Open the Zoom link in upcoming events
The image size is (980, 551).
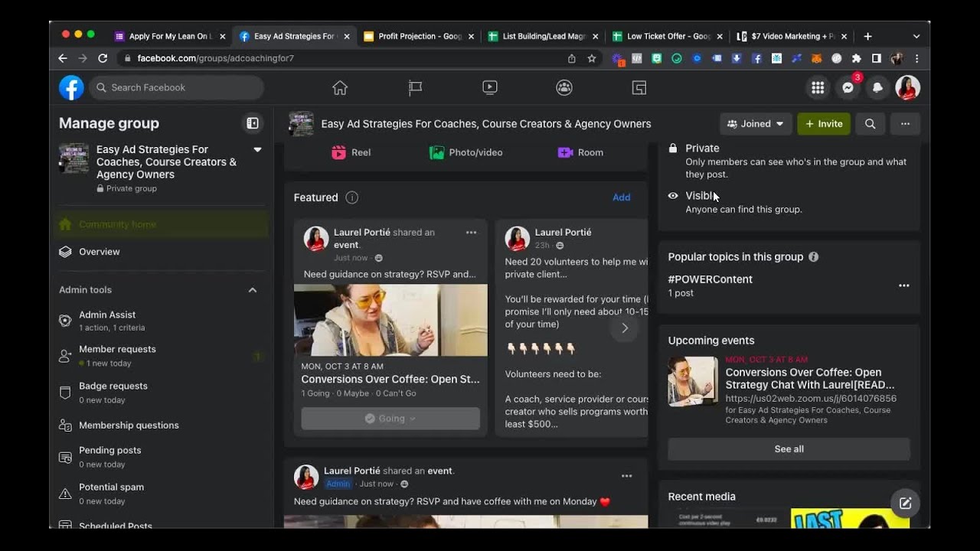[811, 399]
